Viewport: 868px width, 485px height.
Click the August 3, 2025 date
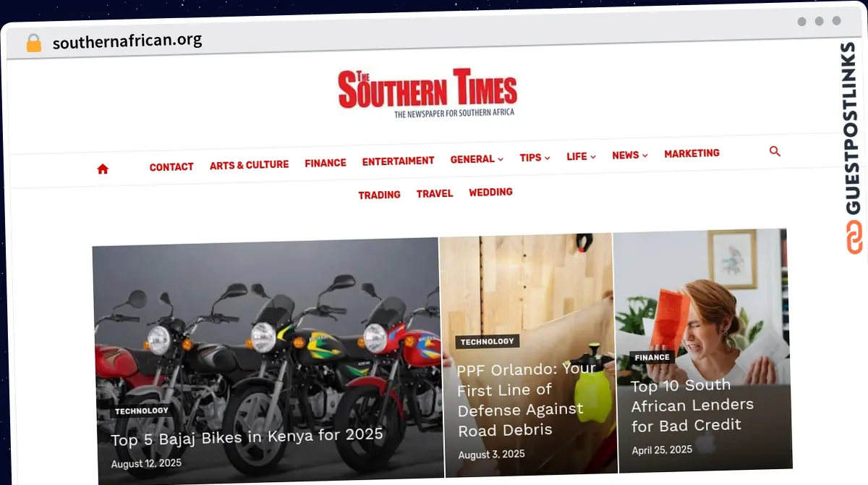pyautogui.click(x=491, y=455)
